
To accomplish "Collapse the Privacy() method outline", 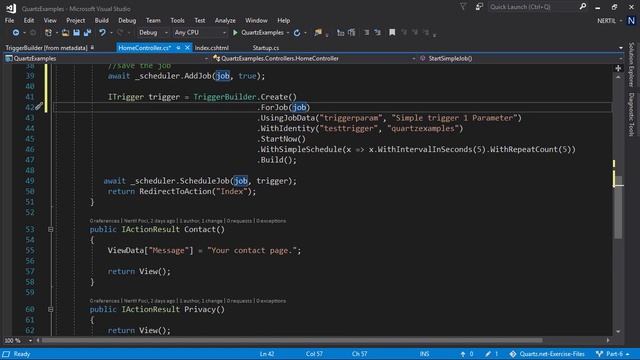I will point(51,309).
